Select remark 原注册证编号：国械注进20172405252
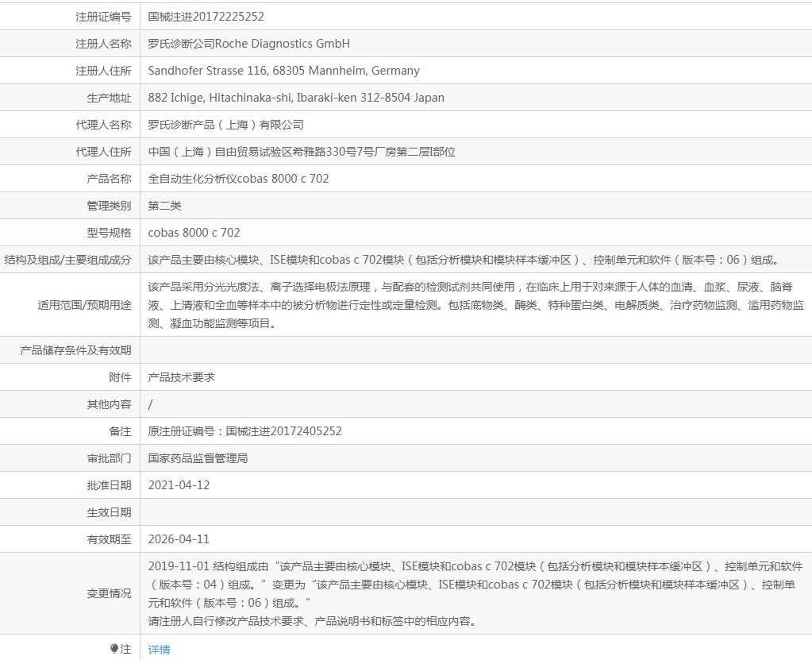 [x=245, y=431]
